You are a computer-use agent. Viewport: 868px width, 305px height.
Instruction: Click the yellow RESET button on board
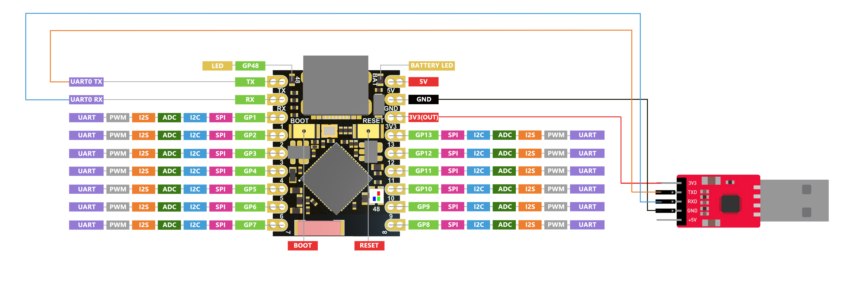pos(368,131)
